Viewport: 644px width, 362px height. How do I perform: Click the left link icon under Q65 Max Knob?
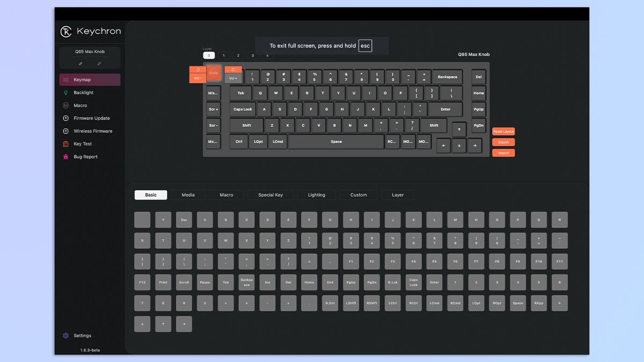coord(79,64)
